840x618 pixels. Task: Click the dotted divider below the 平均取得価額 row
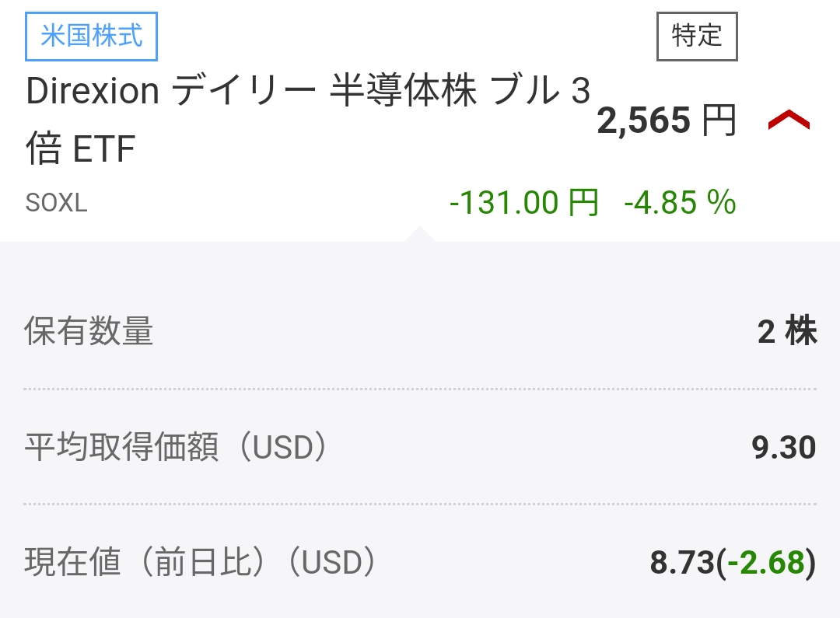tap(420, 504)
